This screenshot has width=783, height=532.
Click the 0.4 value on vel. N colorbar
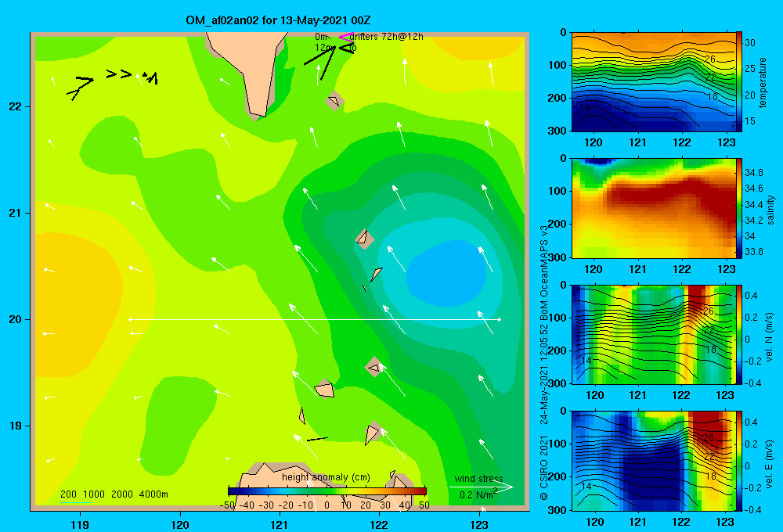pyautogui.click(x=751, y=296)
